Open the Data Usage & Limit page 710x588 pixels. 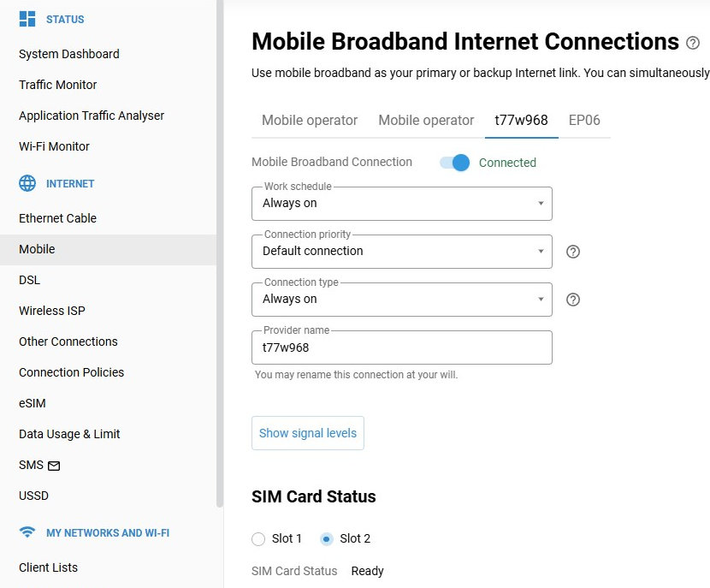click(69, 434)
